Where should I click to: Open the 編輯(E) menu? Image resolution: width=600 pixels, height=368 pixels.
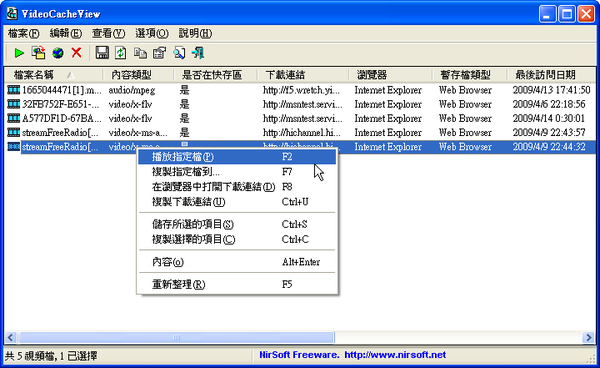[x=66, y=34]
